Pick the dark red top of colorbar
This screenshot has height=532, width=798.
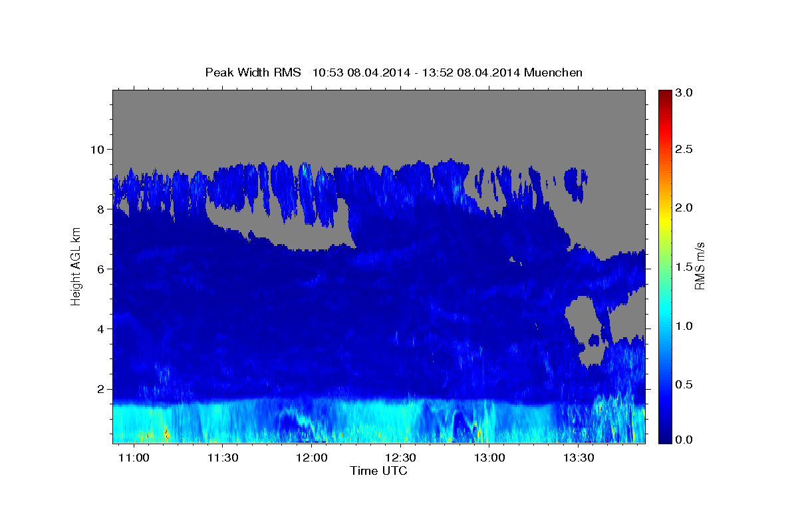tap(664, 94)
